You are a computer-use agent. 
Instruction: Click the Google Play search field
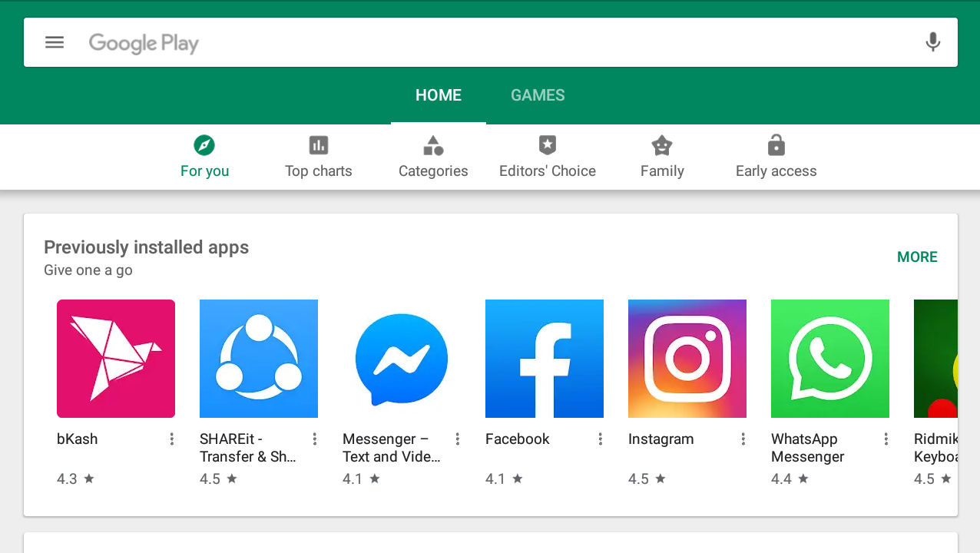(x=491, y=42)
